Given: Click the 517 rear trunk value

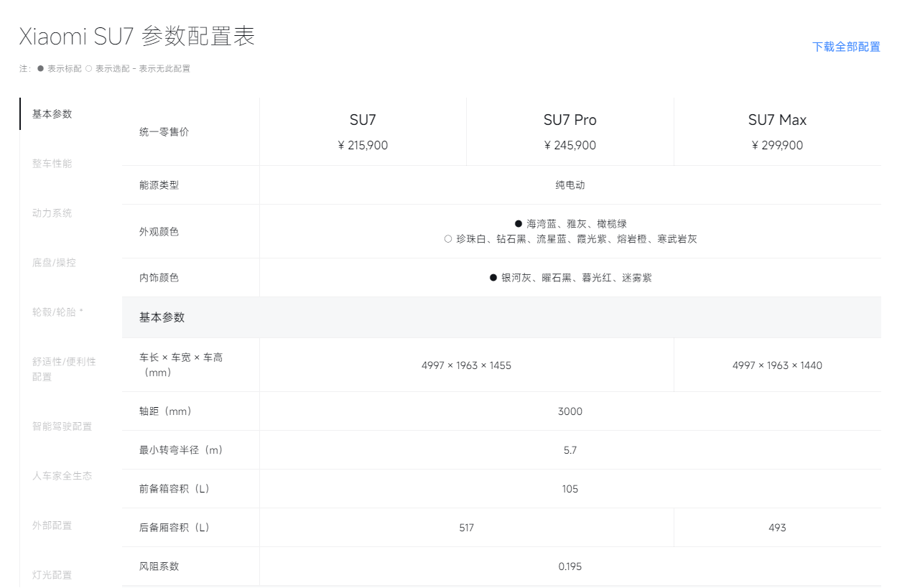Looking at the screenshot, I should point(467,528).
